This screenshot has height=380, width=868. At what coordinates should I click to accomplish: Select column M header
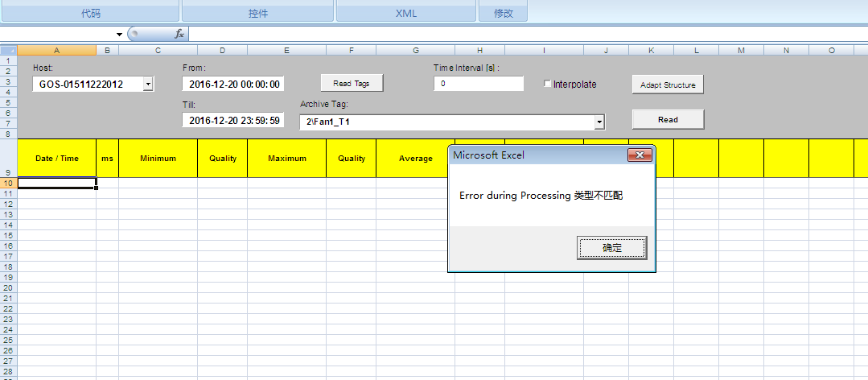[x=741, y=51]
